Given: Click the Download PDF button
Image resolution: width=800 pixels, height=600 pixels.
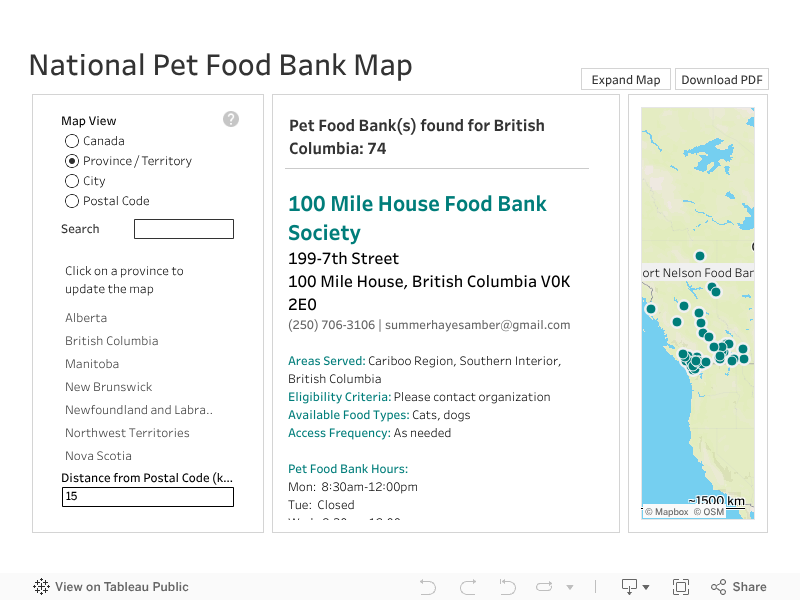Looking at the screenshot, I should click(x=722, y=80).
